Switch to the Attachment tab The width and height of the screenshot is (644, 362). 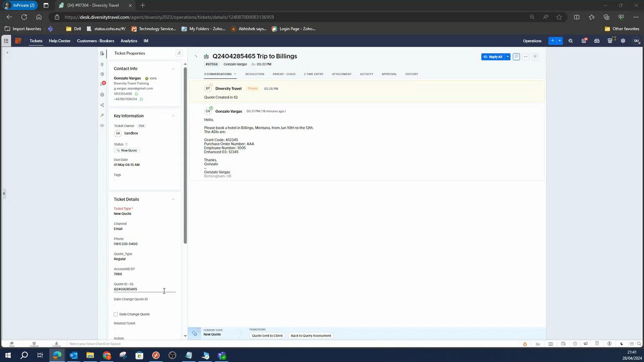point(342,74)
